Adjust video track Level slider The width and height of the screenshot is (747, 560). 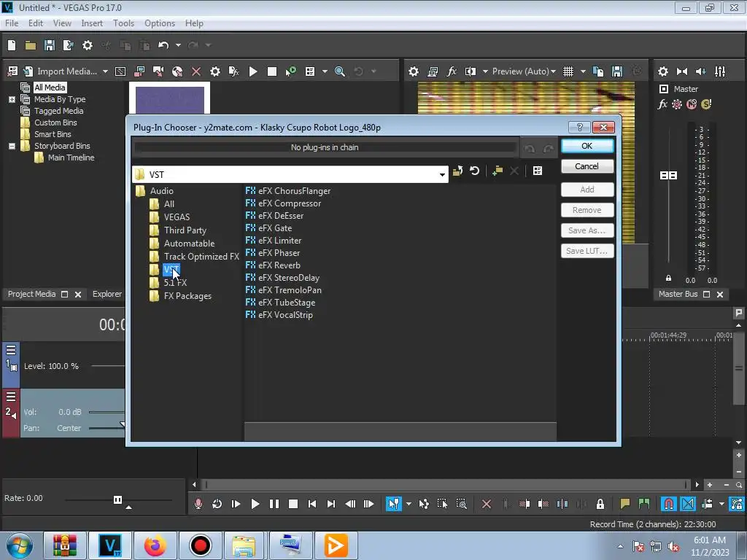point(108,366)
